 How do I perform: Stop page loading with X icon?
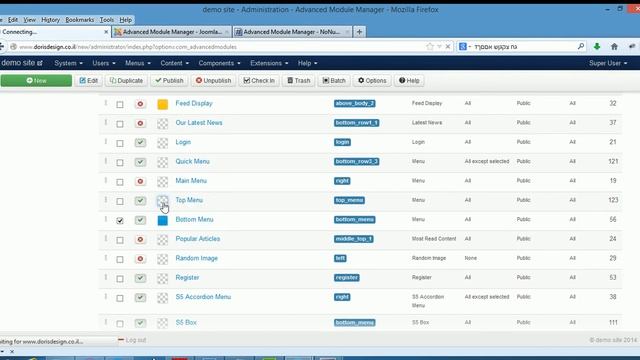[448, 47]
